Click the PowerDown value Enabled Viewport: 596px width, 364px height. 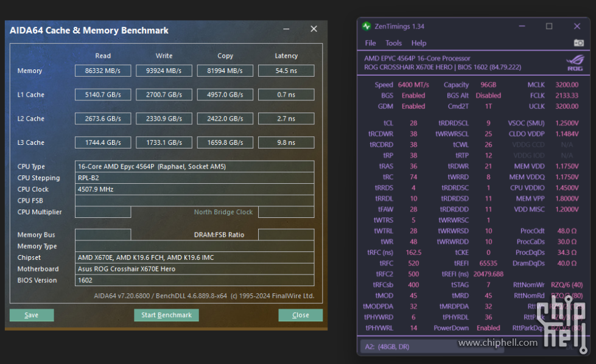coord(488,328)
